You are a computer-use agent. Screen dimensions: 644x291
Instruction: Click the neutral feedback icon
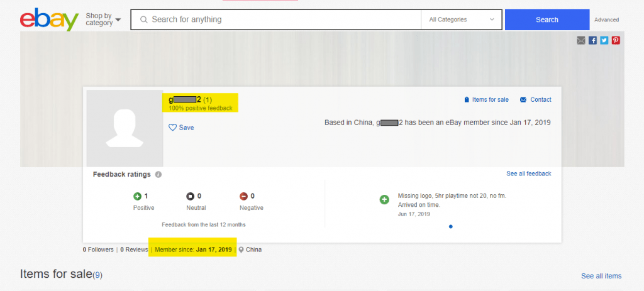coord(190,196)
